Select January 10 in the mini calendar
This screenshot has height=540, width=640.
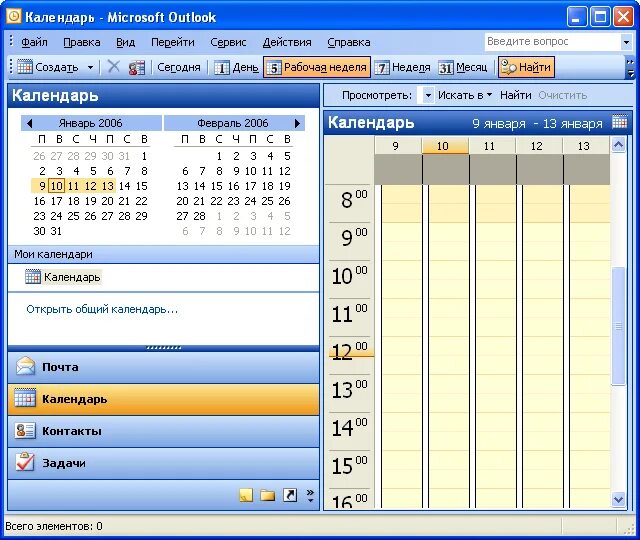click(56, 186)
